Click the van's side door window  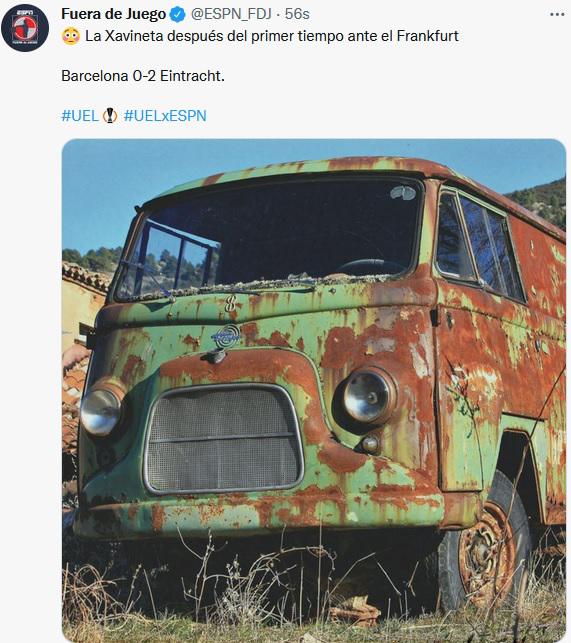click(480, 243)
